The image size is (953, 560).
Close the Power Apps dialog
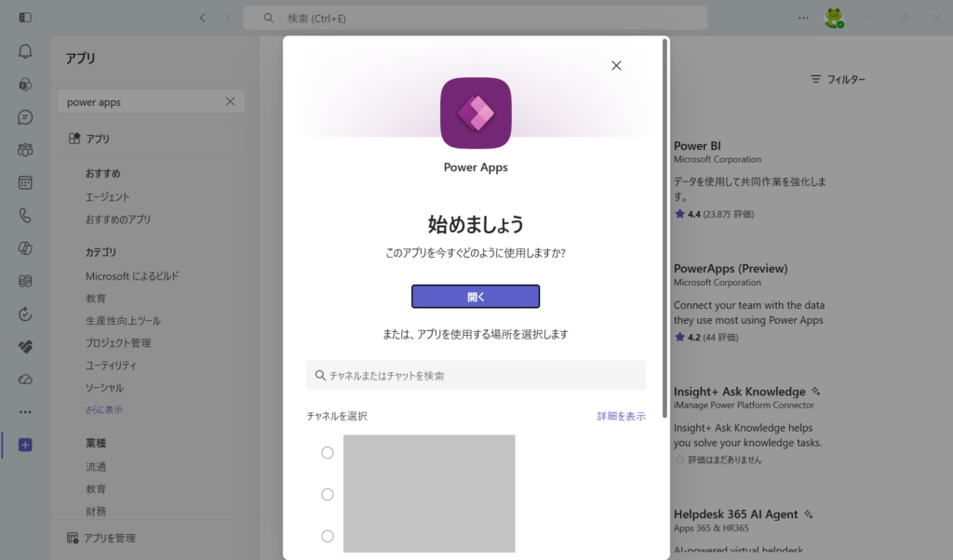[616, 66]
